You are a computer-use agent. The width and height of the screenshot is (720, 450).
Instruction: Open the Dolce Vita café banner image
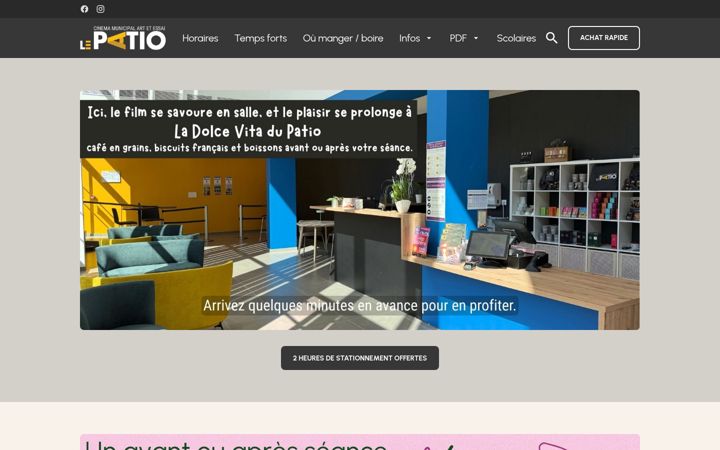click(x=360, y=210)
